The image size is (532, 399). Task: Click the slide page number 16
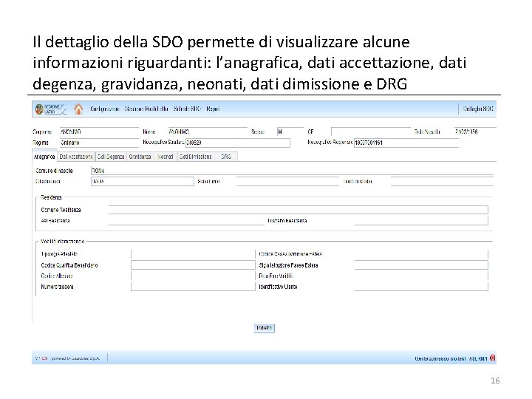(x=495, y=381)
